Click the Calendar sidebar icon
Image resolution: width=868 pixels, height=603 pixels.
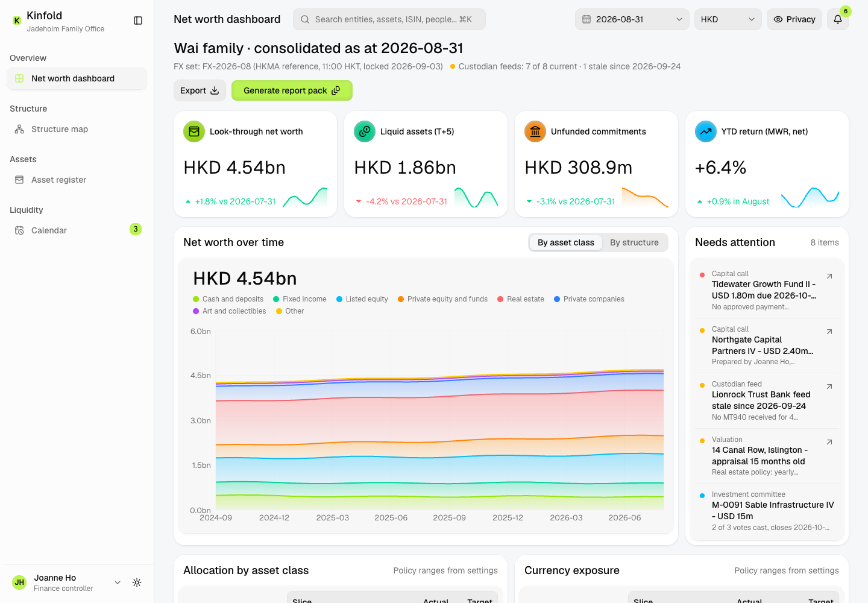(x=19, y=230)
